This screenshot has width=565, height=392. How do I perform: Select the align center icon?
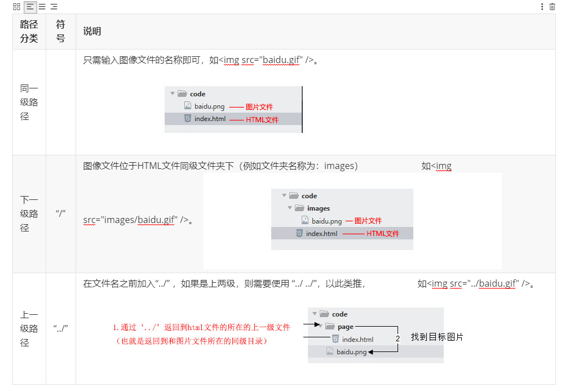pyautogui.click(x=42, y=7)
